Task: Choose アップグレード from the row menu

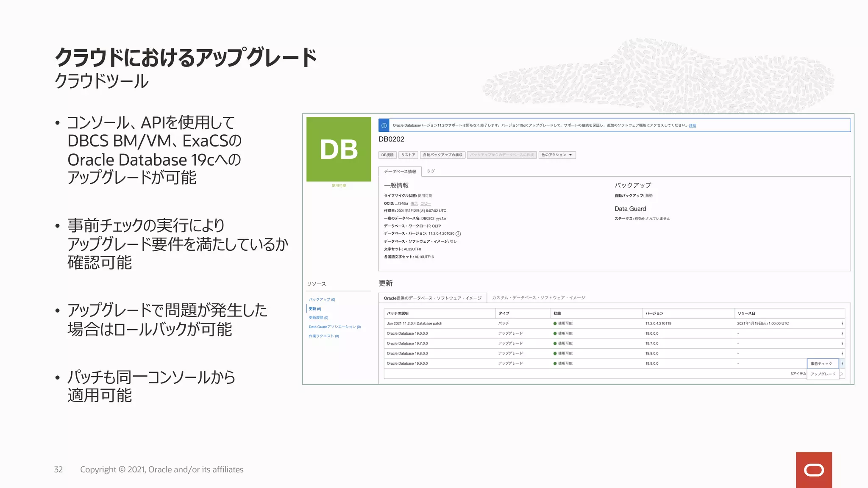Action: coord(822,374)
